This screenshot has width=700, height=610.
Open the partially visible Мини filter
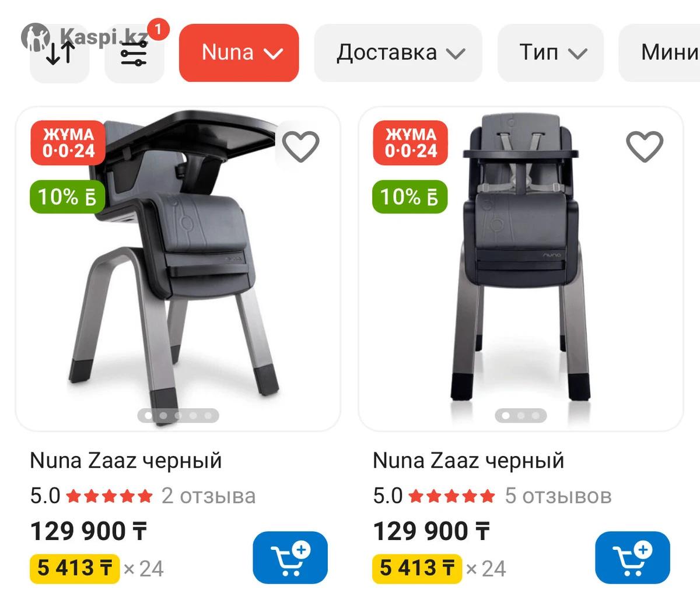point(660,53)
